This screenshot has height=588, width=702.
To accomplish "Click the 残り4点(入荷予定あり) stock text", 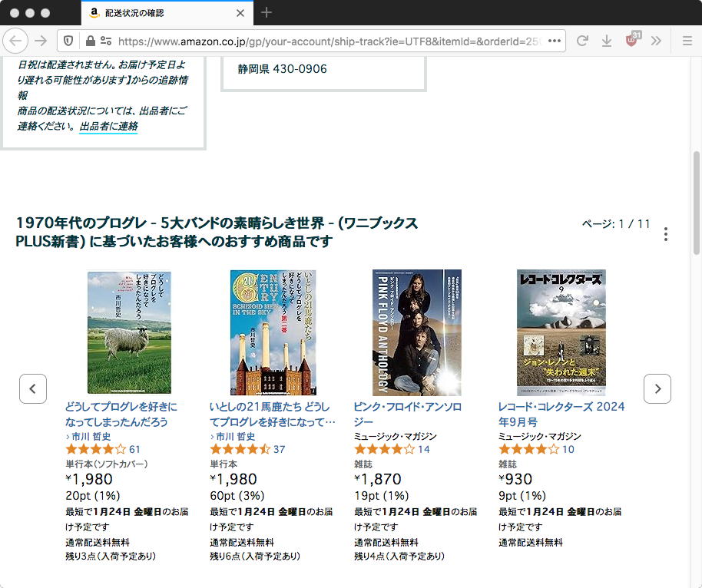I will 399,557.
